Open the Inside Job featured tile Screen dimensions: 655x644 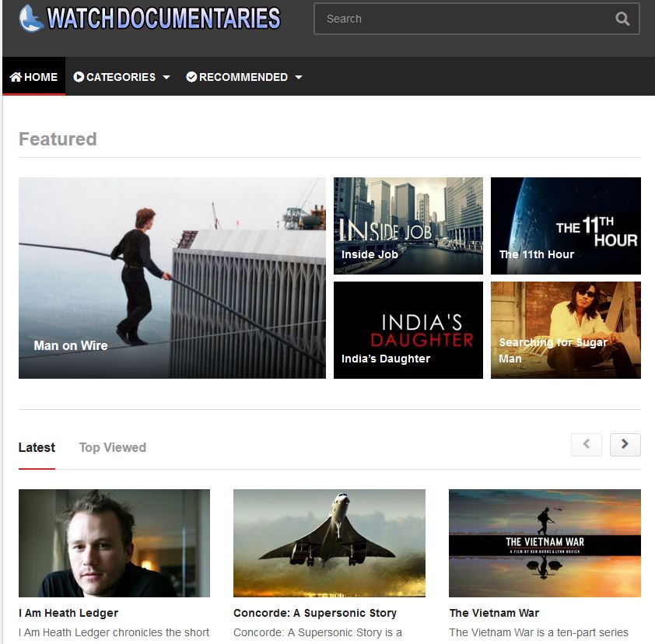[408, 226]
